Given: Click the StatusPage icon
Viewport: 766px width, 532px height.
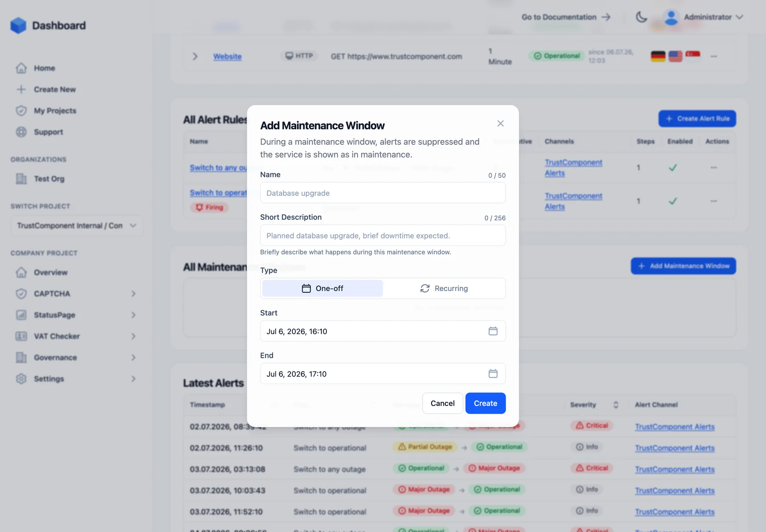Looking at the screenshot, I should click(x=21, y=315).
